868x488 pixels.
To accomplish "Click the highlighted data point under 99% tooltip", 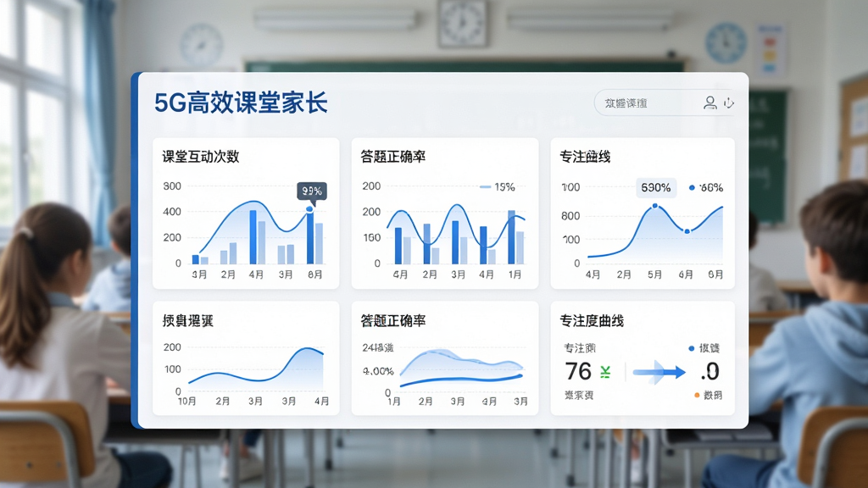I will click(x=310, y=209).
